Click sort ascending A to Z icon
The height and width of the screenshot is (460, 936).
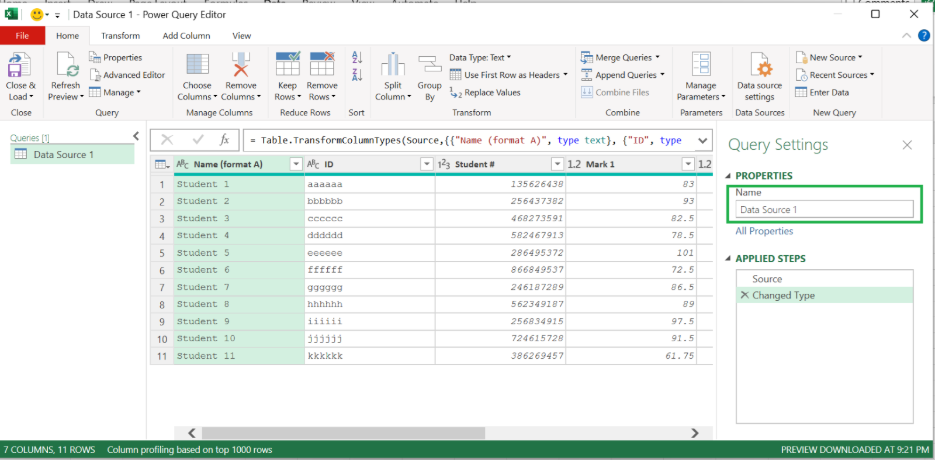[x=357, y=59]
